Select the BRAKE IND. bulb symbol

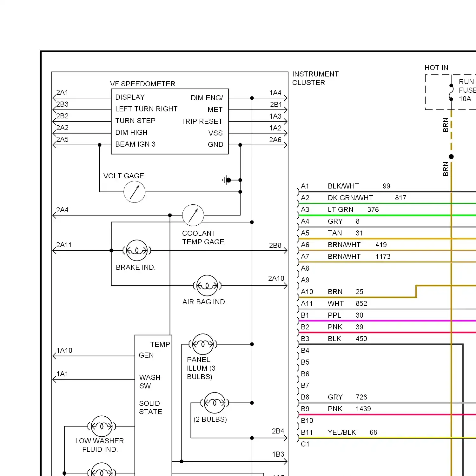(137, 250)
